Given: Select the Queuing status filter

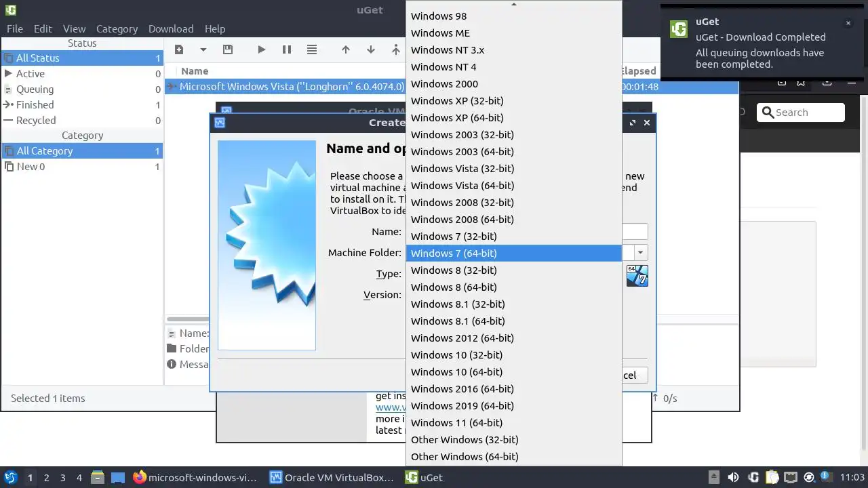Looking at the screenshot, I should (x=82, y=89).
